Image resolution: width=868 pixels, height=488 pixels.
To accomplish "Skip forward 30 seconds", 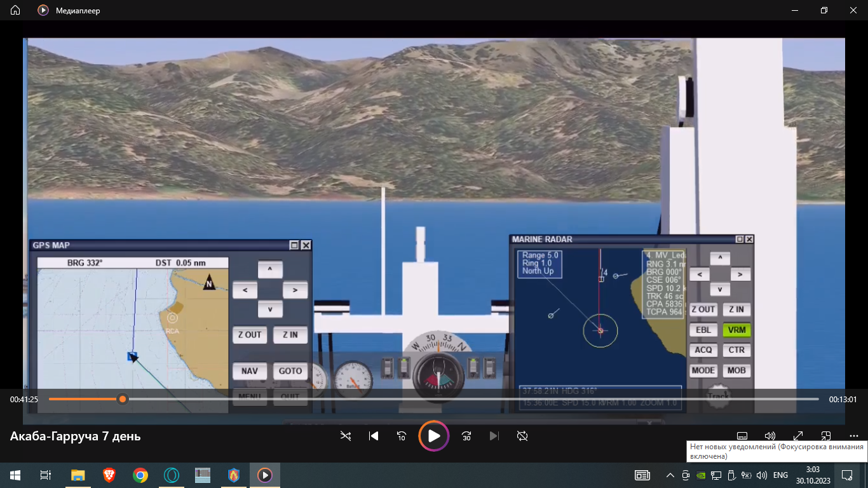I will [466, 436].
